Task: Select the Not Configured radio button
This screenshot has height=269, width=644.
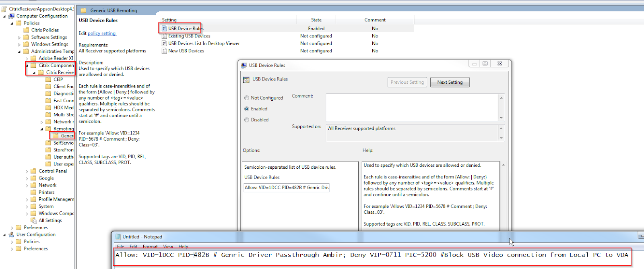Action: (247, 98)
